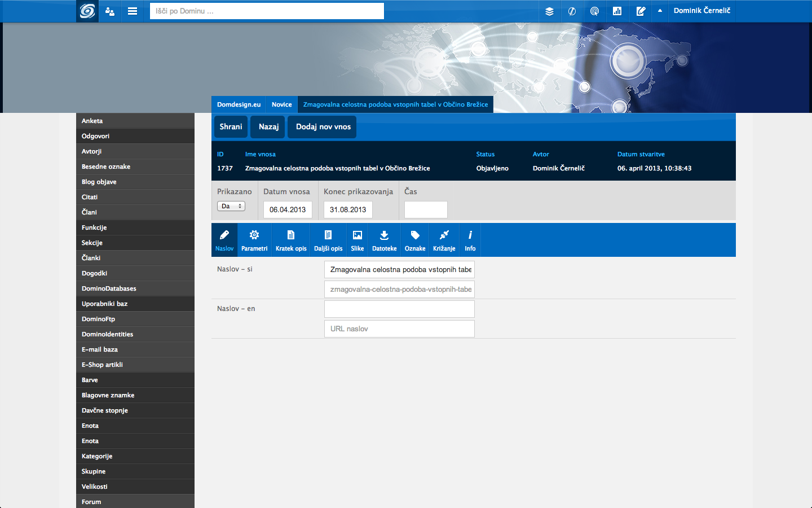Open the hamburger menu icon
This screenshot has height=508, width=812.
[133, 11]
